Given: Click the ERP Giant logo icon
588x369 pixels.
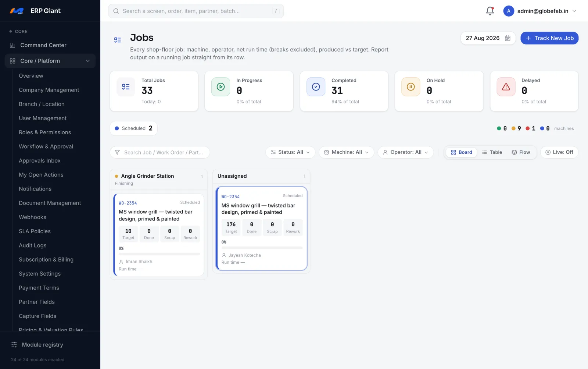Looking at the screenshot, I should 17,11.
